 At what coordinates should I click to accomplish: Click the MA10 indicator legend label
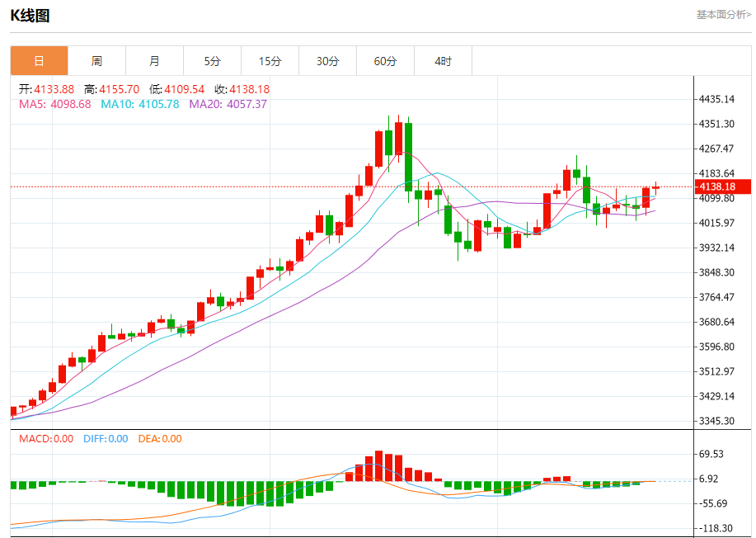[x=139, y=104]
